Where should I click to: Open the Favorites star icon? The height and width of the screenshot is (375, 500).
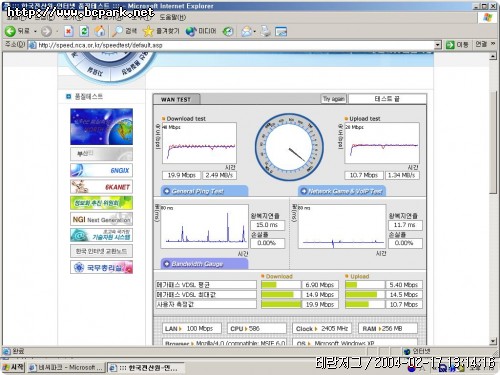tap(148, 31)
